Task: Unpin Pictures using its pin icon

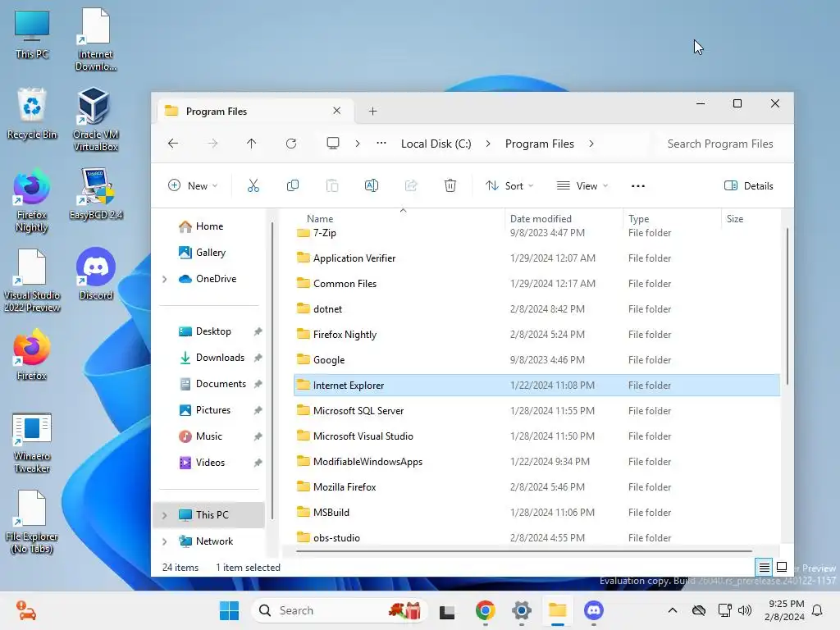Action: (258, 410)
